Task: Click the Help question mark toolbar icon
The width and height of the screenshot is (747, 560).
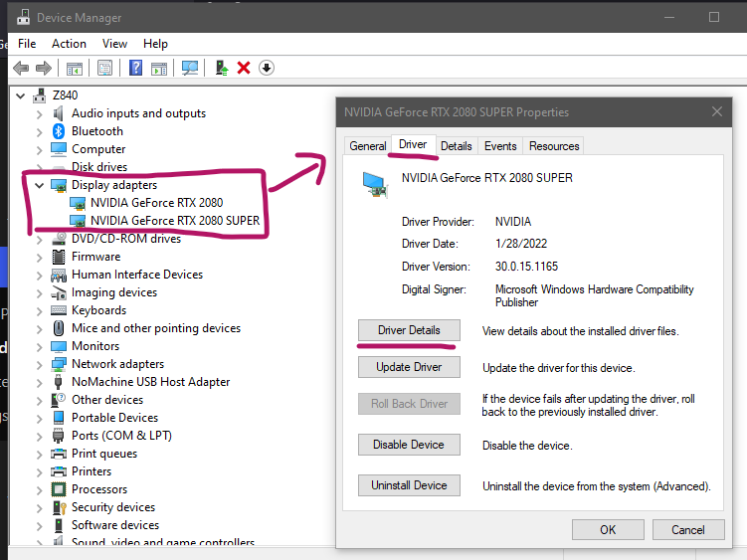Action: [136, 68]
